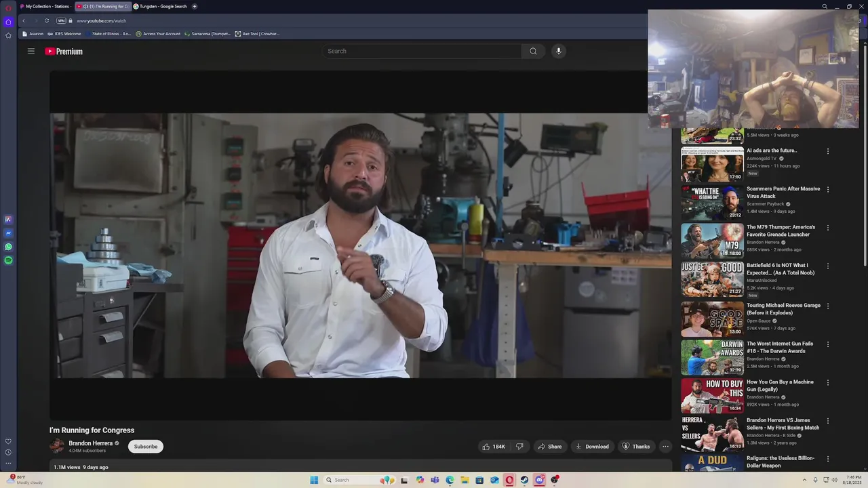Image resolution: width=868 pixels, height=488 pixels.
Task: Open options for Battlefield 6 Is NOT What I Expected
Action: [x=828, y=266]
